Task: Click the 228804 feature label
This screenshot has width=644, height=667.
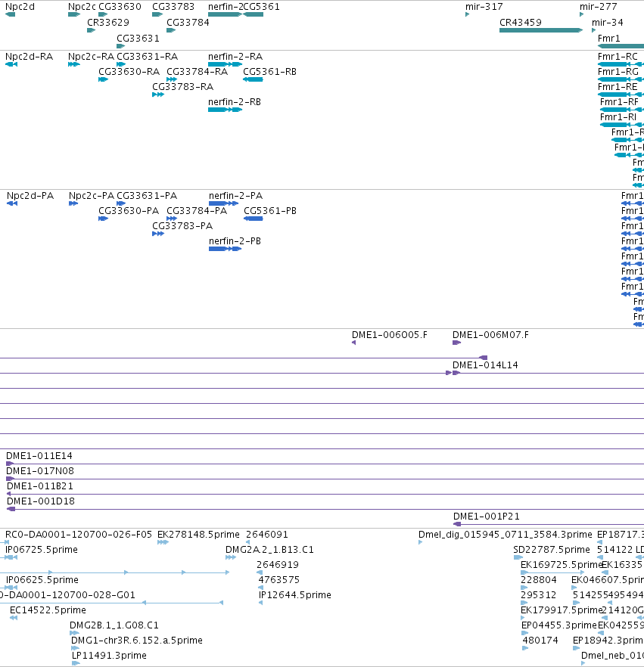Action: 539,580
